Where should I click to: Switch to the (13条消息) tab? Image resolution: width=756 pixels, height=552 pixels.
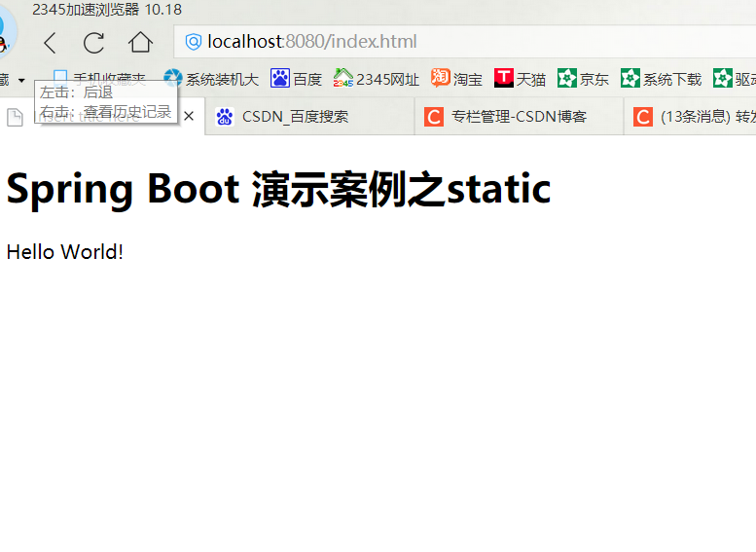point(691,116)
